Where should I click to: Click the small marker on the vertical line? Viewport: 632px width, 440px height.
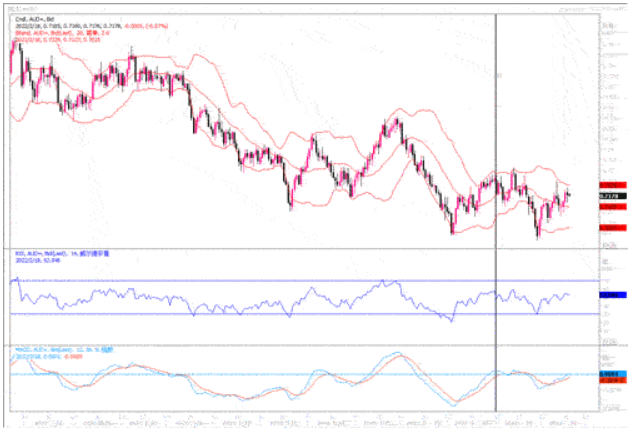500,73
